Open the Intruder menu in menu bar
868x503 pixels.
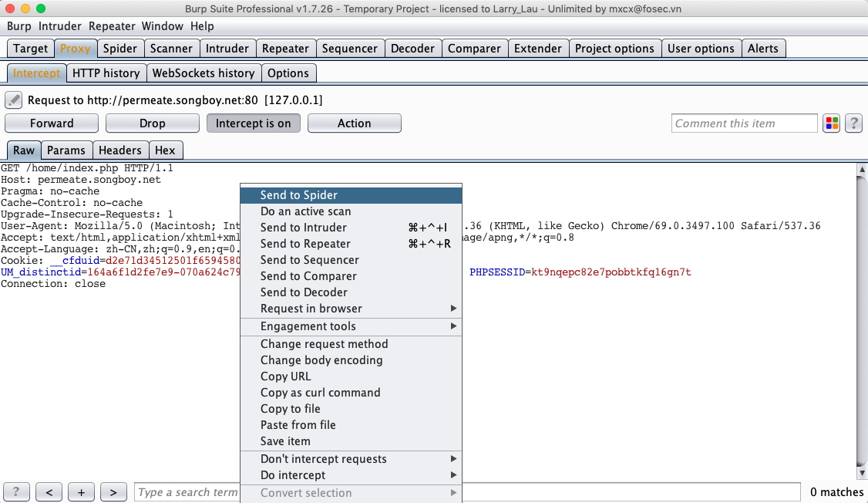point(59,26)
